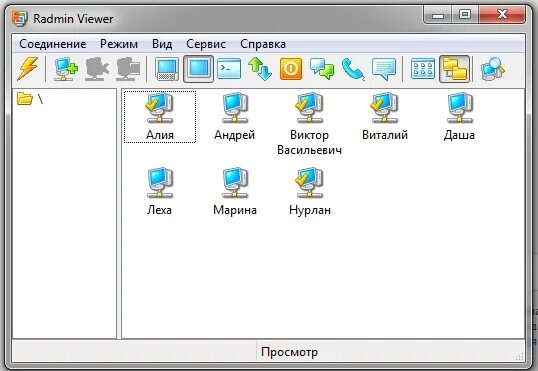Add a new connection with plus computer icon
The width and height of the screenshot is (538, 371).
tap(66, 69)
